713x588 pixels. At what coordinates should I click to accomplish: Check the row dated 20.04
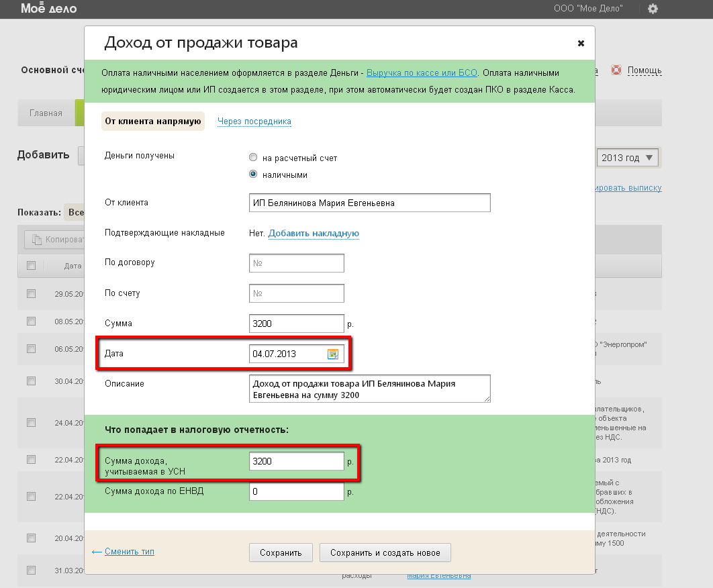coord(31,538)
